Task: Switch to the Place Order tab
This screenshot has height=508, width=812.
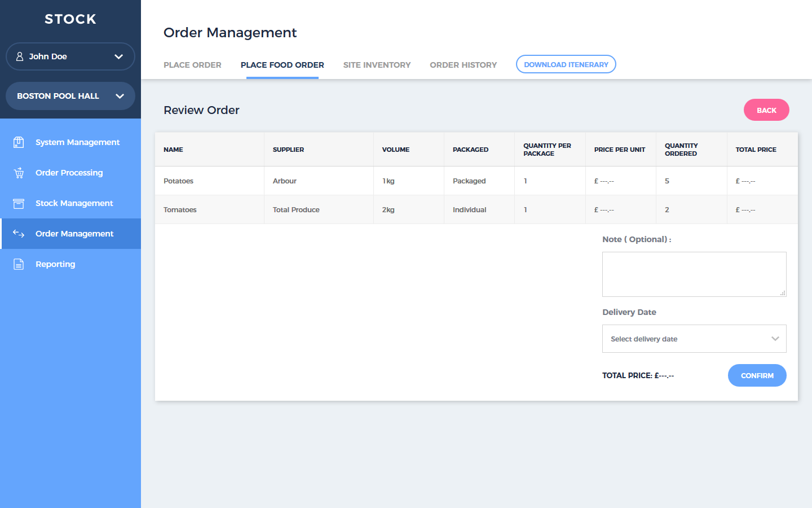Action: click(x=192, y=65)
